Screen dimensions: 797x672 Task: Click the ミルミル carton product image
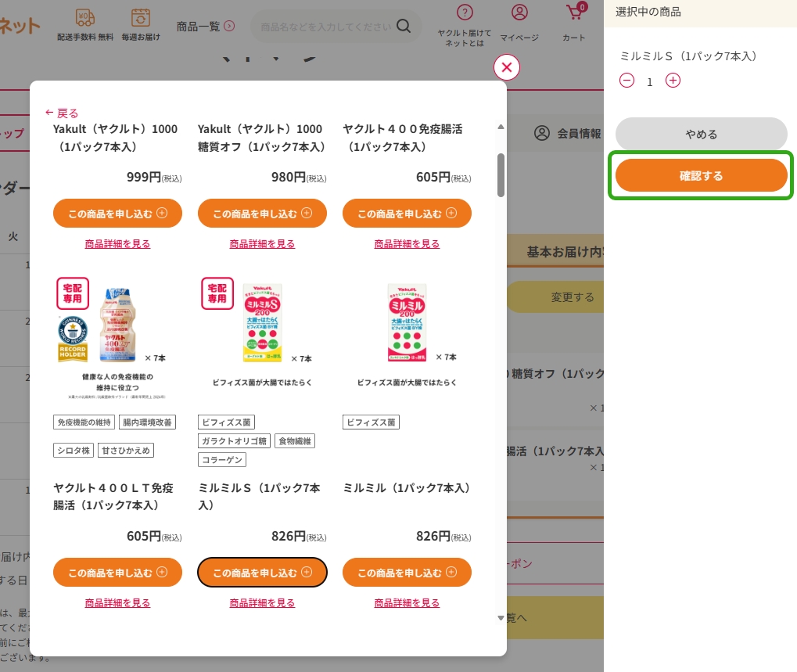point(407,323)
